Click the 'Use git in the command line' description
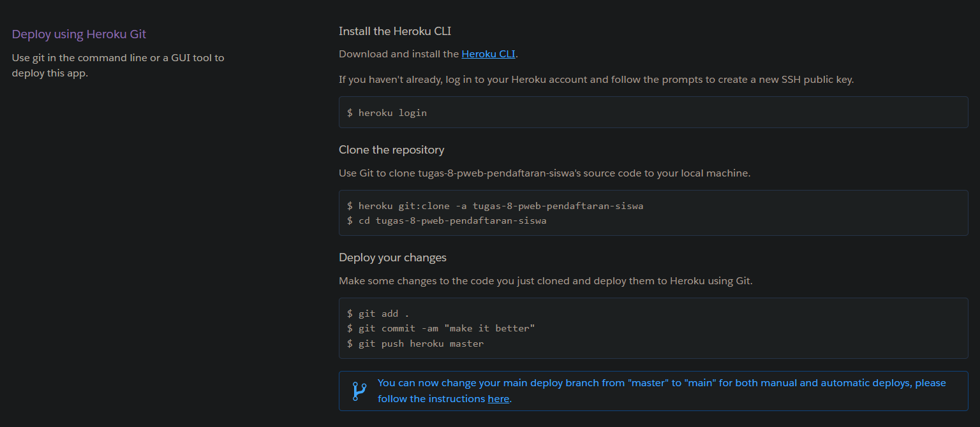The height and width of the screenshot is (427, 980). 118,65
